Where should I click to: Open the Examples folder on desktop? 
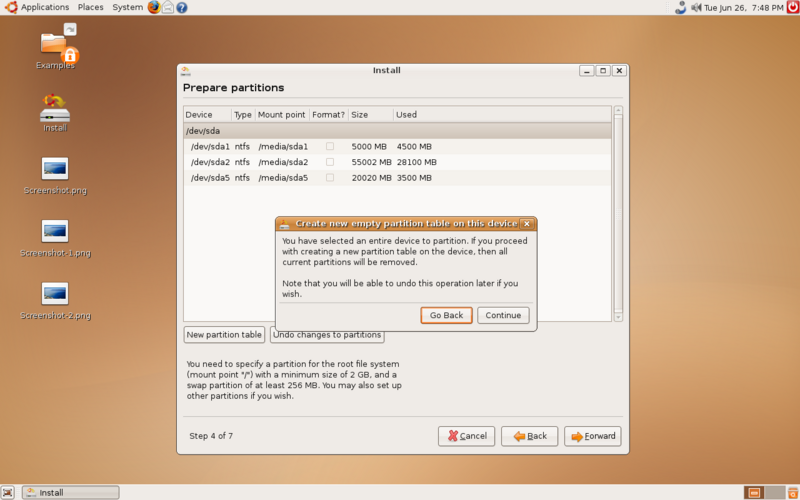pyautogui.click(x=55, y=47)
